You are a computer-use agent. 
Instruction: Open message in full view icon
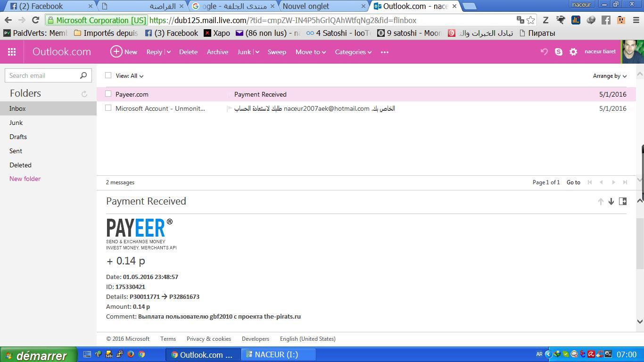click(x=622, y=201)
